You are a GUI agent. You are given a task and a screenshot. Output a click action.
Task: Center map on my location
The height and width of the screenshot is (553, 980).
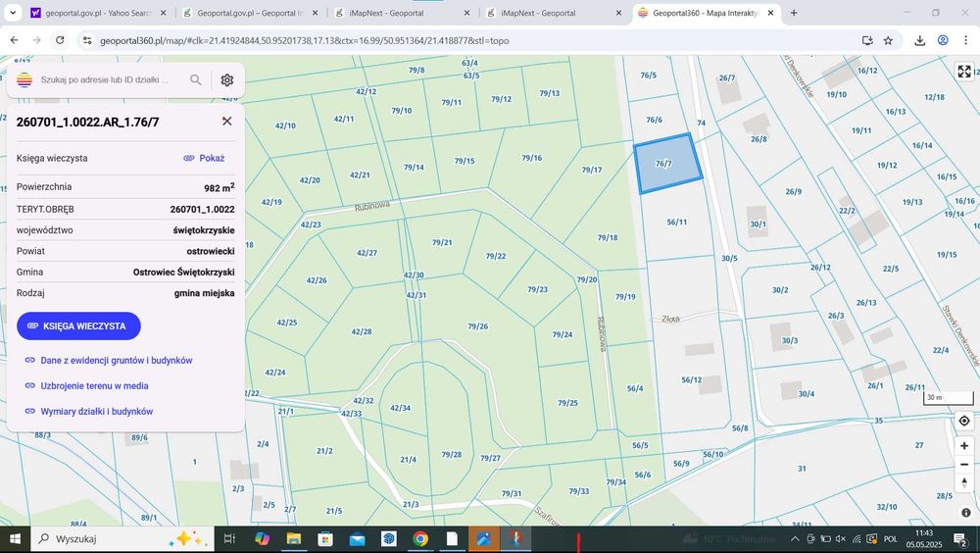click(964, 421)
